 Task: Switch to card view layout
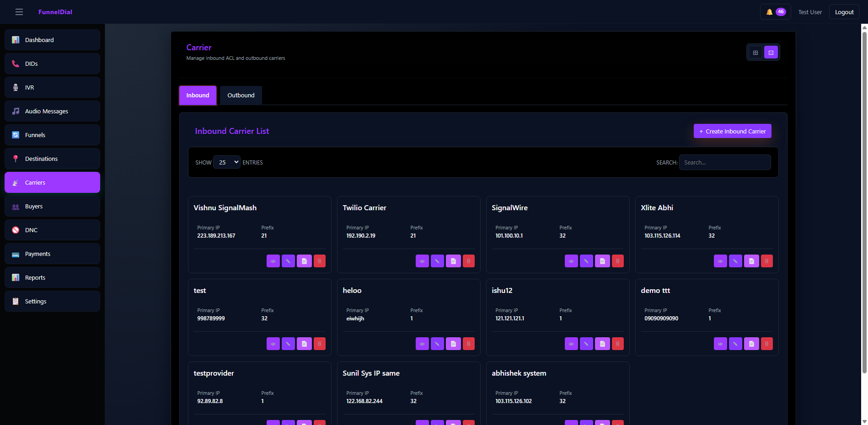coord(771,53)
